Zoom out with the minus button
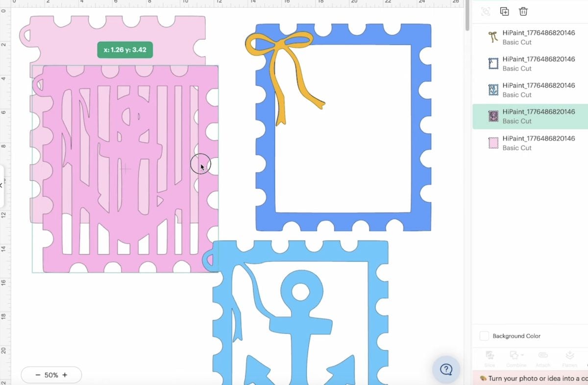 [x=38, y=375]
